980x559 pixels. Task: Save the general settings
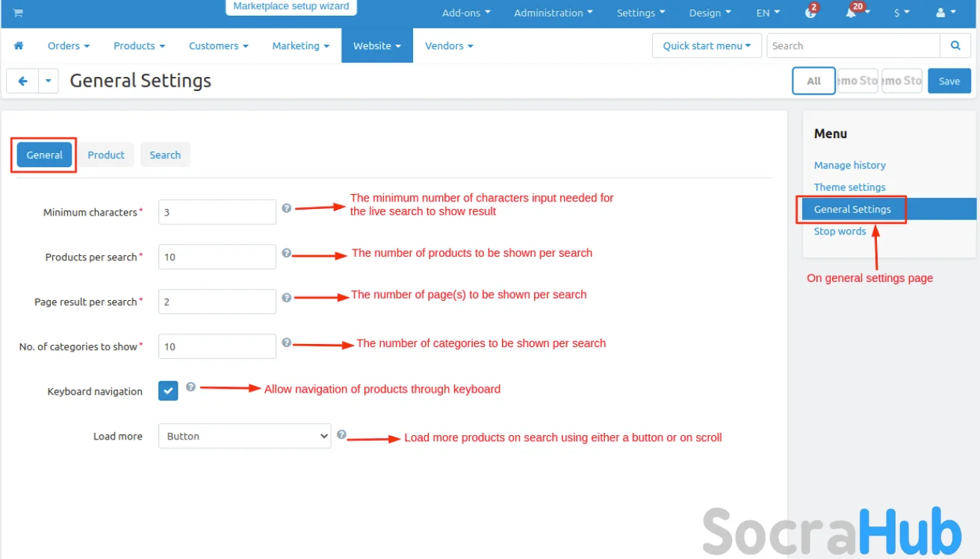pyautogui.click(x=949, y=81)
